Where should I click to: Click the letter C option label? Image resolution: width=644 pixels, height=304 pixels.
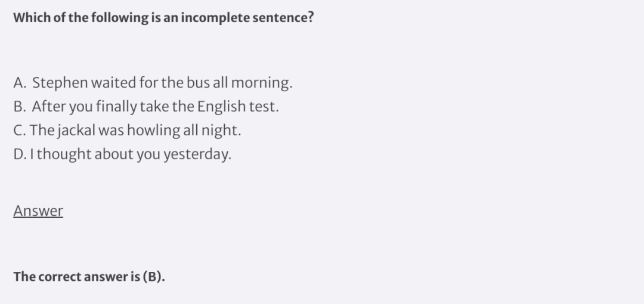pos(19,130)
